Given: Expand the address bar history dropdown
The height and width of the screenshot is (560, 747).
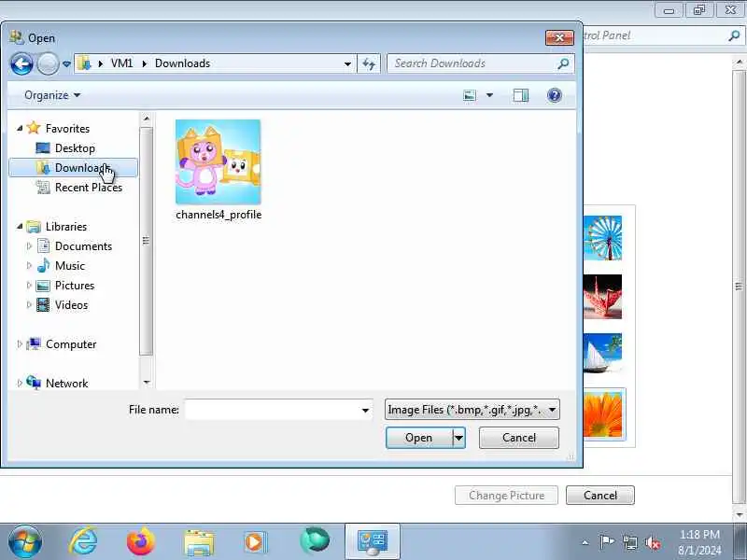Looking at the screenshot, I should tap(347, 63).
